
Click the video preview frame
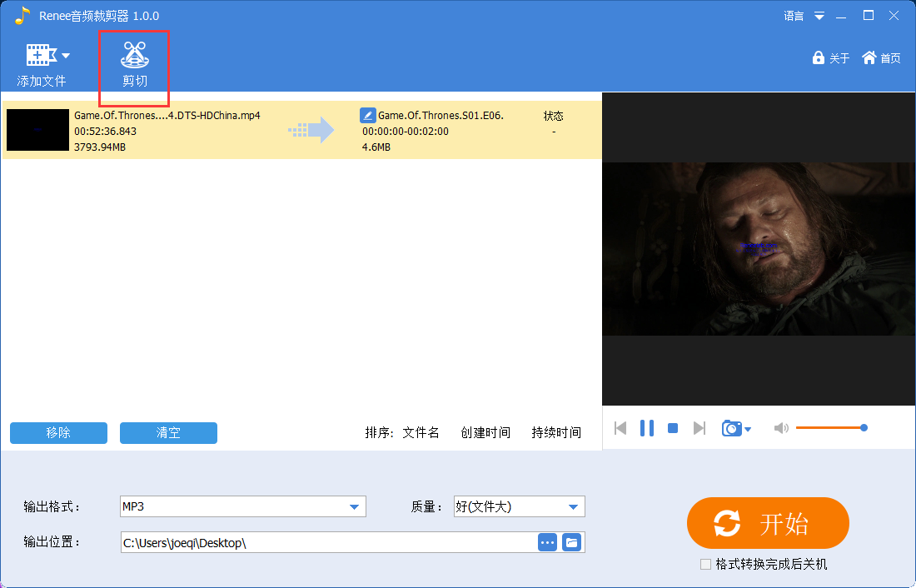click(x=759, y=249)
